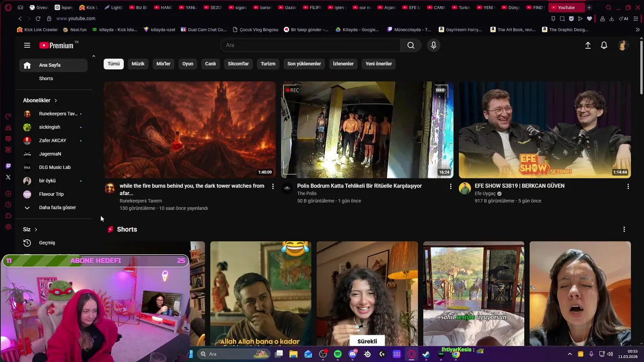Play the EFE SHOW S3B19 thumbnail
644x362 pixels.
click(x=545, y=130)
